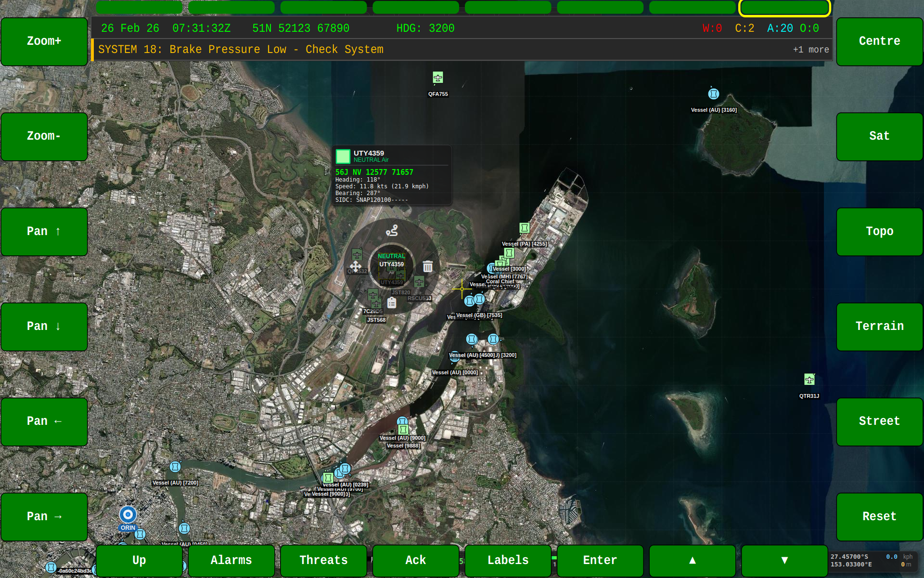924x578 pixels.
Task: Open the details clipboard icon in the radial menu
Action: click(391, 302)
